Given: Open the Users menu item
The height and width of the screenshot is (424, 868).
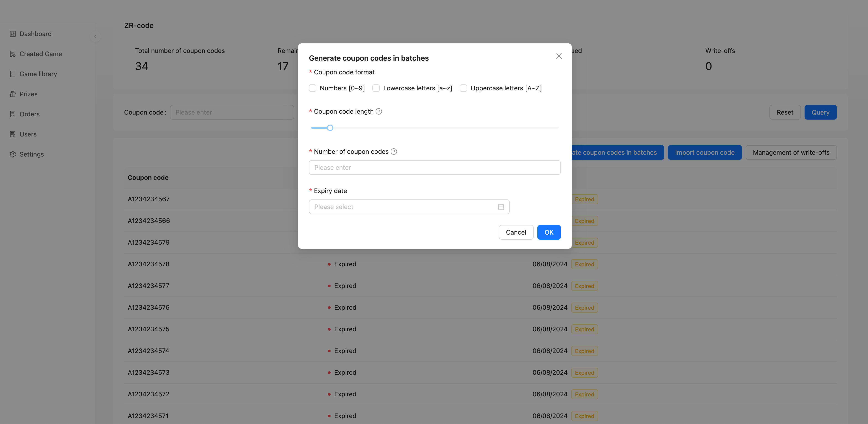Looking at the screenshot, I should click(x=28, y=134).
